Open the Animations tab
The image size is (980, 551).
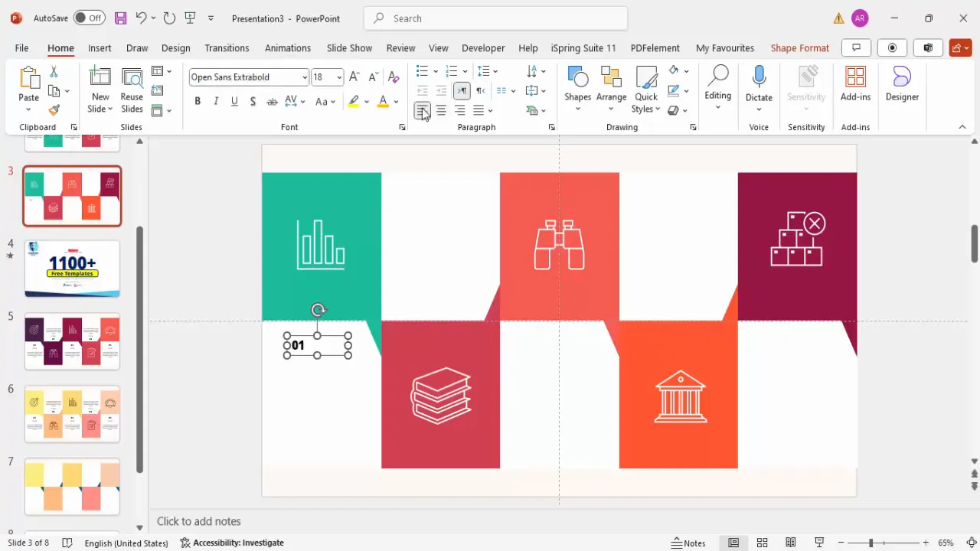click(288, 47)
